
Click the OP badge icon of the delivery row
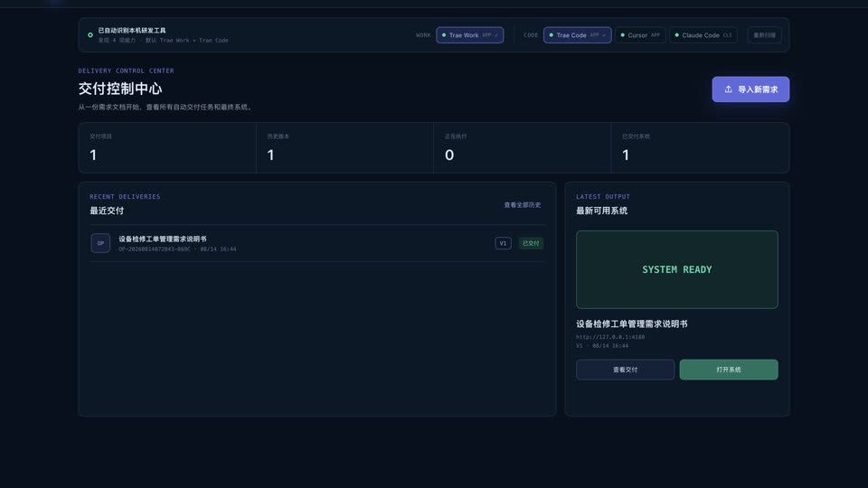point(100,243)
